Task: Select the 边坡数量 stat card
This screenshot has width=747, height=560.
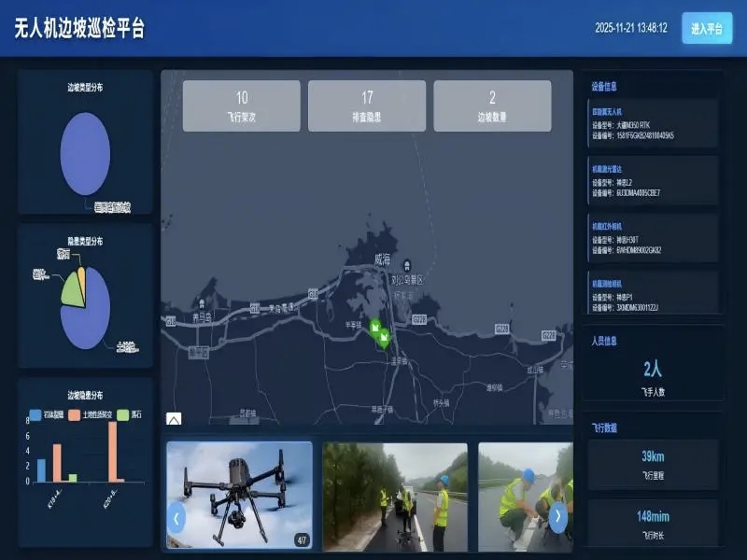Action: [492, 105]
